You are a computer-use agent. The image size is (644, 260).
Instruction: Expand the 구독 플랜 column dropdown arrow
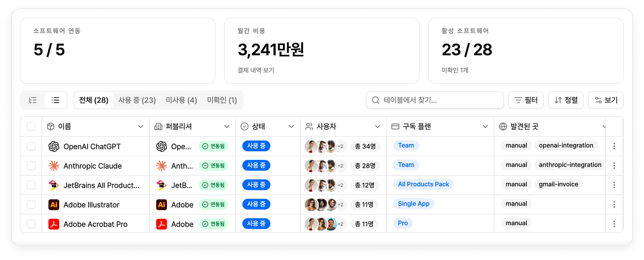tap(485, 127)
